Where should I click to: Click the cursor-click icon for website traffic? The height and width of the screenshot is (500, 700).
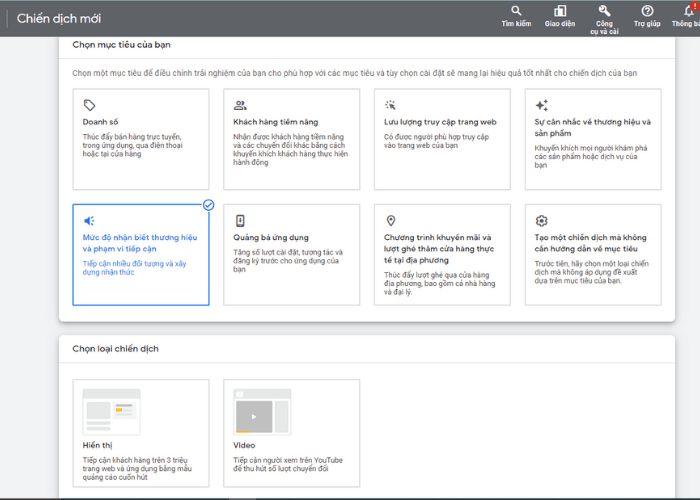[x=390, y=105]
